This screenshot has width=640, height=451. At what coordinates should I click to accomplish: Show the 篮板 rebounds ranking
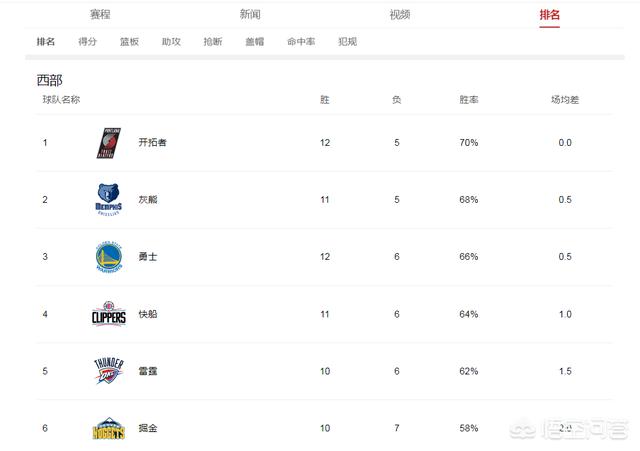click(130, 42)
